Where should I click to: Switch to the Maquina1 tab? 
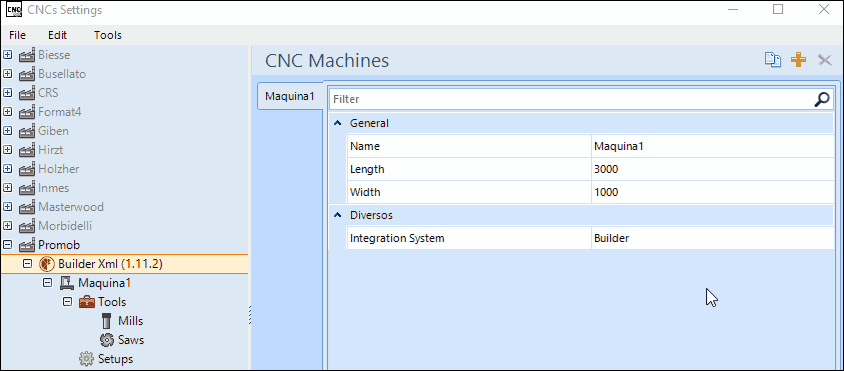click(290, 96)
